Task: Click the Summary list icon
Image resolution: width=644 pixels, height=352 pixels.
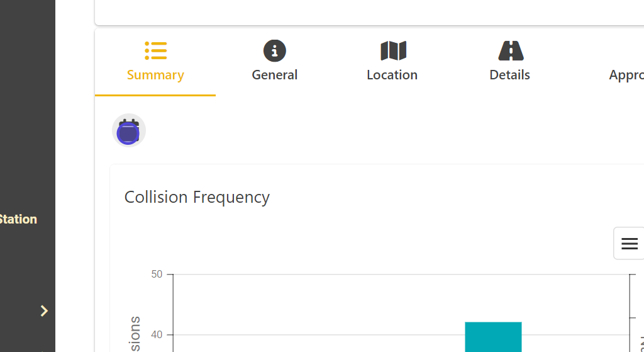Action: pos(155,50)
